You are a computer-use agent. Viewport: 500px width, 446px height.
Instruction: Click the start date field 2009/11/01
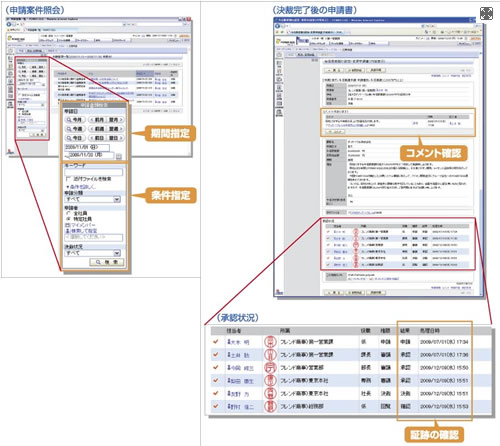coord(87,147)
